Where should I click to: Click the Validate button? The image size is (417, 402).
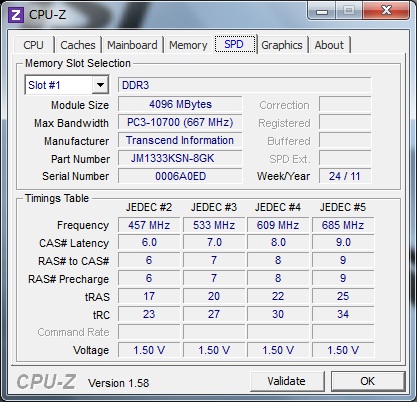tap(287, 381)
